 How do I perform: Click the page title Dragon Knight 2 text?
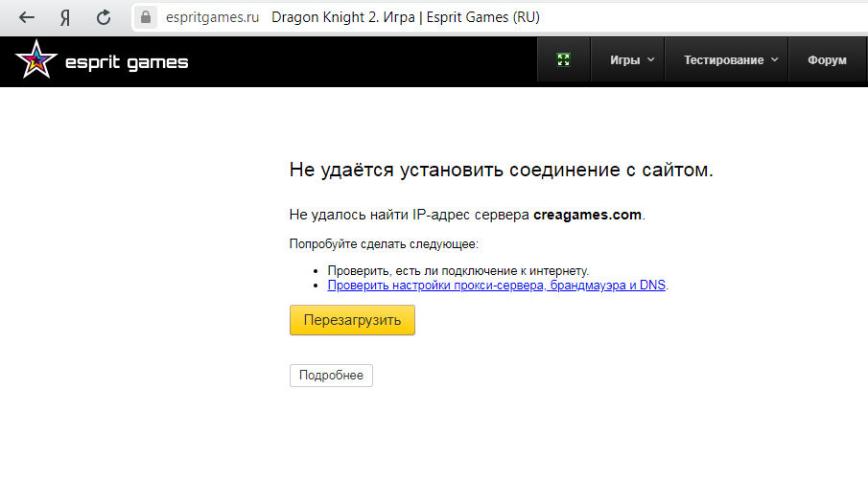click(x=405, y=17)
